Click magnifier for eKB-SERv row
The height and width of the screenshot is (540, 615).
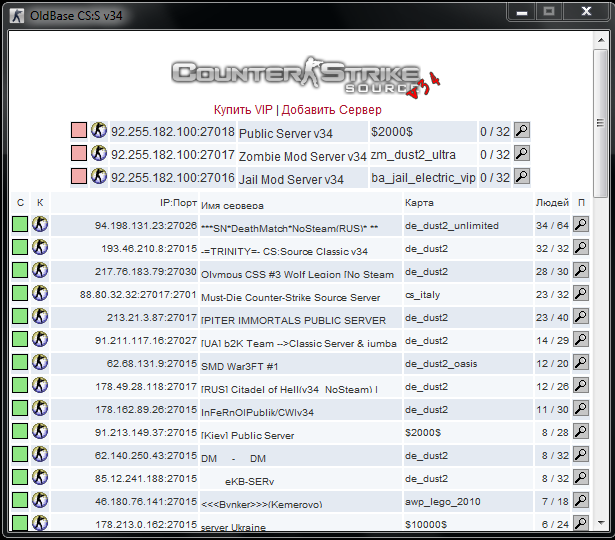[x=580, y=478]
